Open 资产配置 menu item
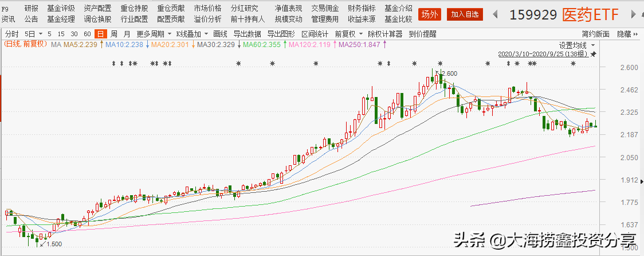Screen dimensions: 644x256 97,8
